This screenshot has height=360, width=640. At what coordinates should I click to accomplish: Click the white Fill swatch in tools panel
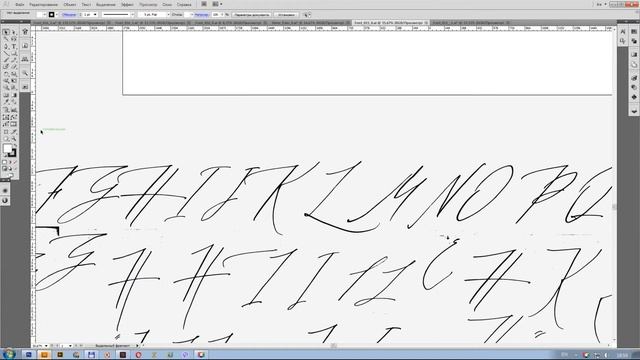(x=7, y=149)
